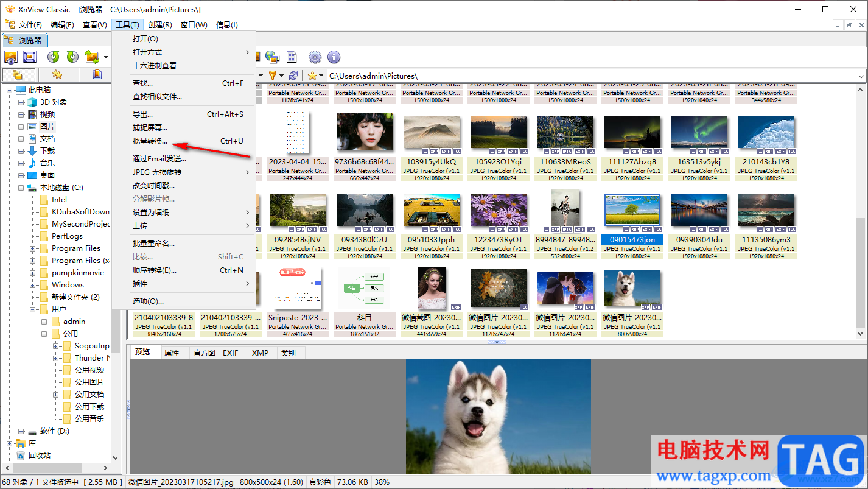Image resolution: width=868 pixels, height=489 pixels.
Task: Open the address path dropdown arrow
Action: click(x=861, y=76)
